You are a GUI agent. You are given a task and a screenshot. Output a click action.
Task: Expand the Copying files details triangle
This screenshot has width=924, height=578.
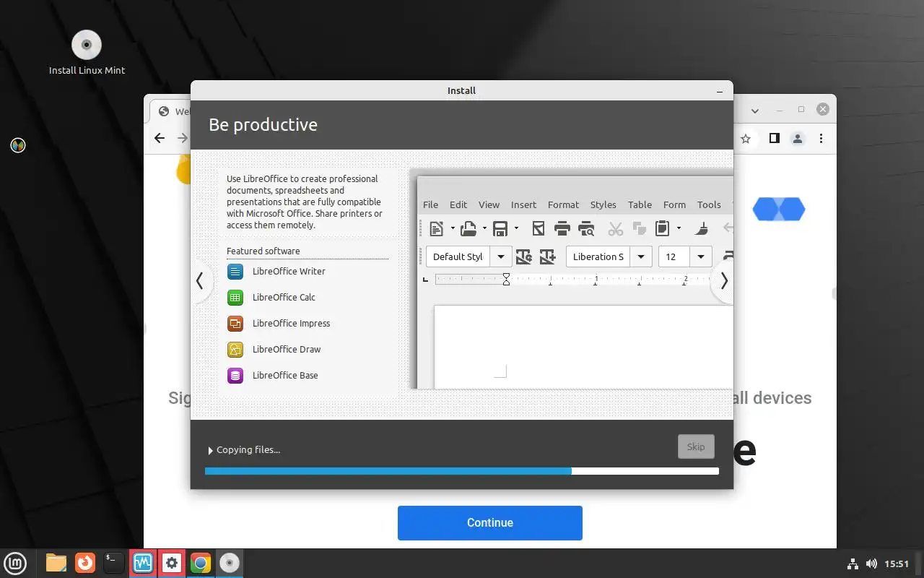pos(211,450)
